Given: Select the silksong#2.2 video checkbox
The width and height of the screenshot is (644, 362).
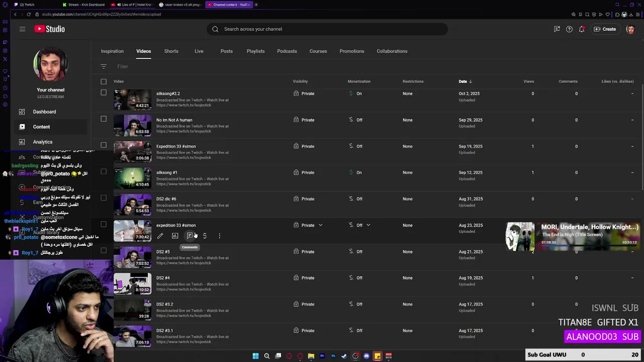Looking at the screenshot, I should click(x=104, y=93).
